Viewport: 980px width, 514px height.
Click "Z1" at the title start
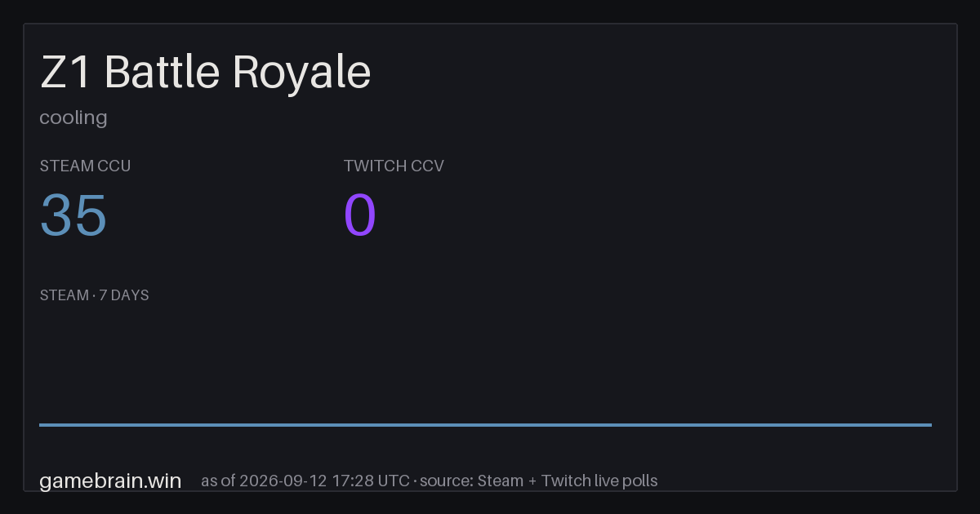pyautogui.click(x=66, y=73)
